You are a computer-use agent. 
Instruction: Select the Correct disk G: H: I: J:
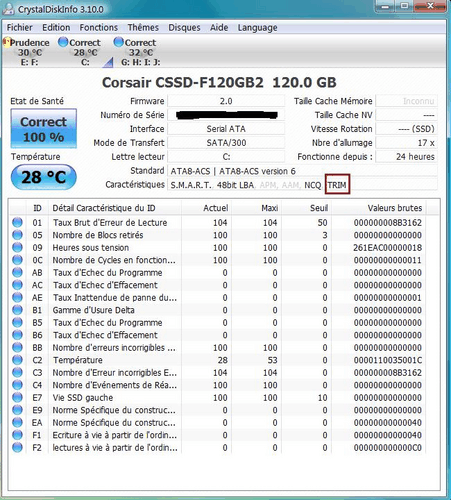point(137,52)
